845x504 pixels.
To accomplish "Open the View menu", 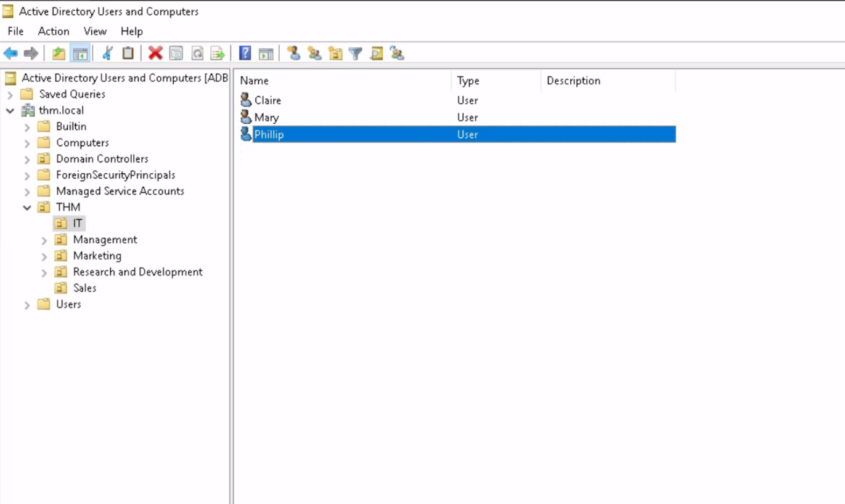I will coord(95,31).
